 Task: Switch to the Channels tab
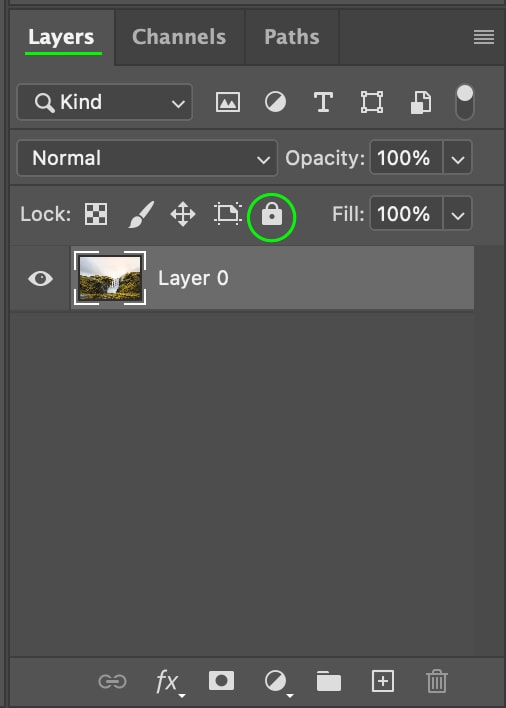(x=179, y=37)
